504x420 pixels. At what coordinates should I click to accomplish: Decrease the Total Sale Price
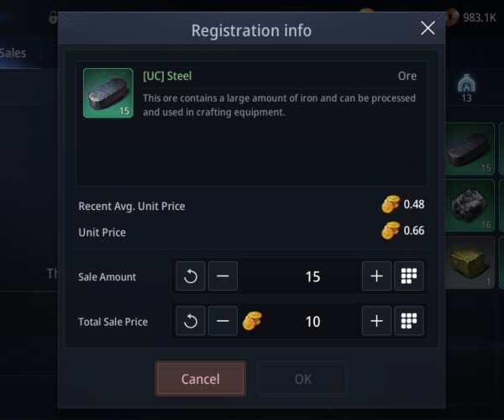[223, 321]
